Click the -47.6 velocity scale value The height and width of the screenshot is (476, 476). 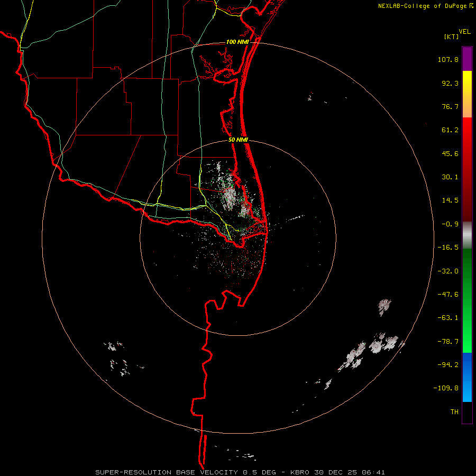(x=448, y=295)
